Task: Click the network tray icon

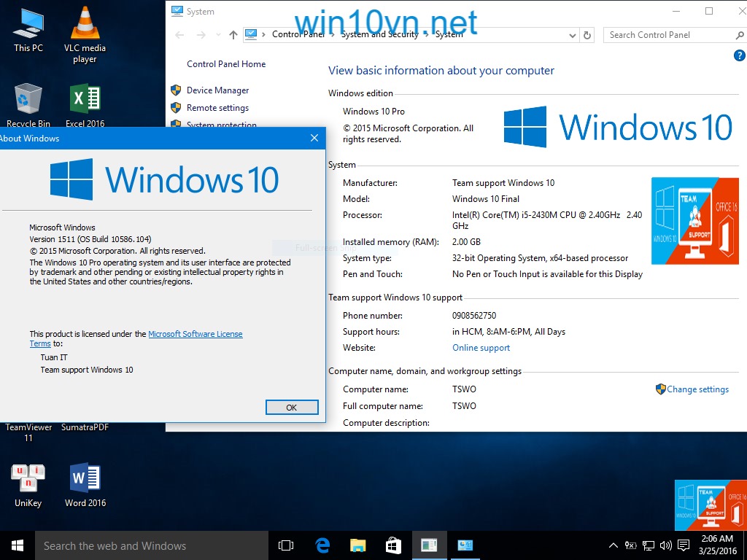Action: coord(648,545)
